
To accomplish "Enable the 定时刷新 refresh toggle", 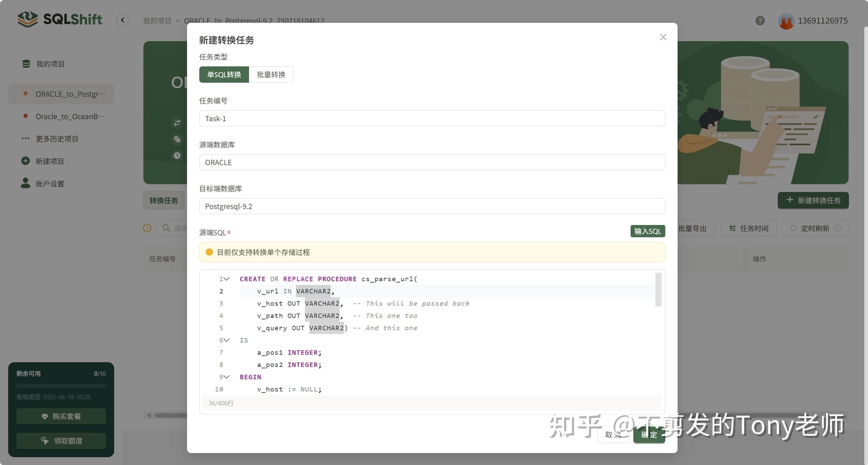I will click(x=794, y=228).
